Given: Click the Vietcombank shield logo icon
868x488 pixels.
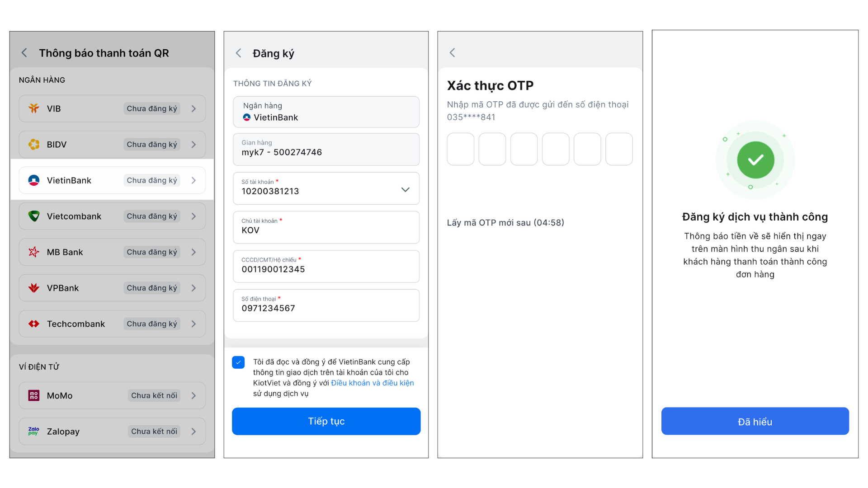Looking at the screenshot, I should (x=34, y=216).
